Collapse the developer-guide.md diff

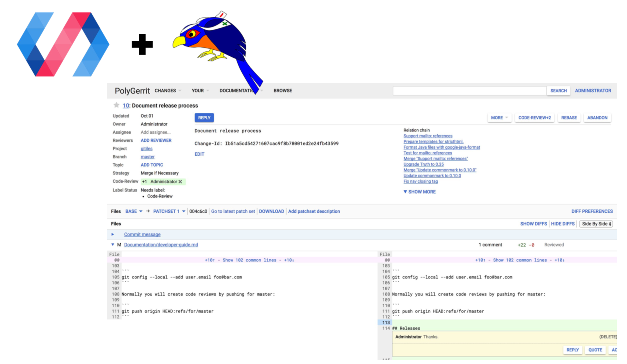coord(113,245)
